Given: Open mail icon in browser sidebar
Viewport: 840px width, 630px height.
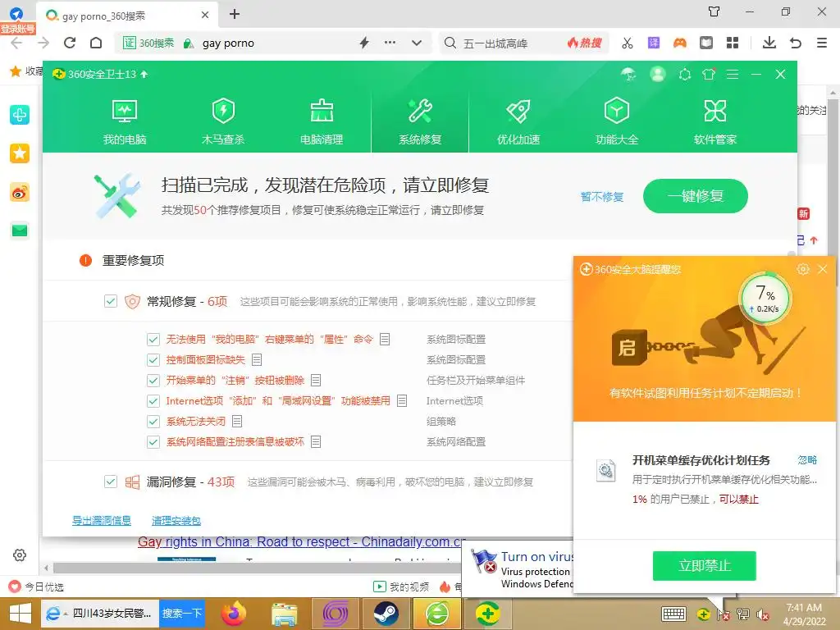Looking at the screenshot, I should point(20,231).
